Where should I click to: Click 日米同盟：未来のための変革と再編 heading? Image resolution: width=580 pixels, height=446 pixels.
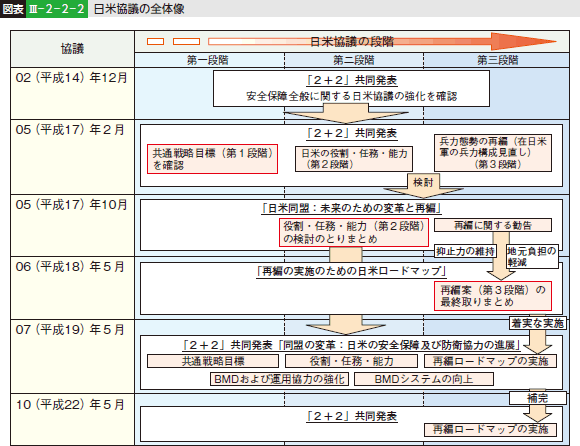pos(351,208)
